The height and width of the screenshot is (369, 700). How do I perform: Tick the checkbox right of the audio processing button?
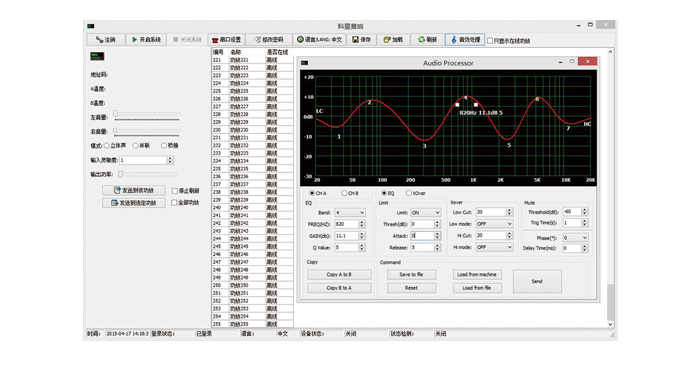[490, 41]
